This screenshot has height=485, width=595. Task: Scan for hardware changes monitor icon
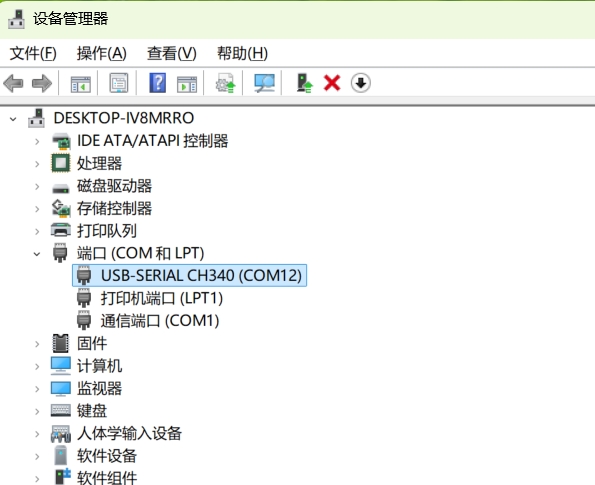pyautogui.click(x=264, y=83)
